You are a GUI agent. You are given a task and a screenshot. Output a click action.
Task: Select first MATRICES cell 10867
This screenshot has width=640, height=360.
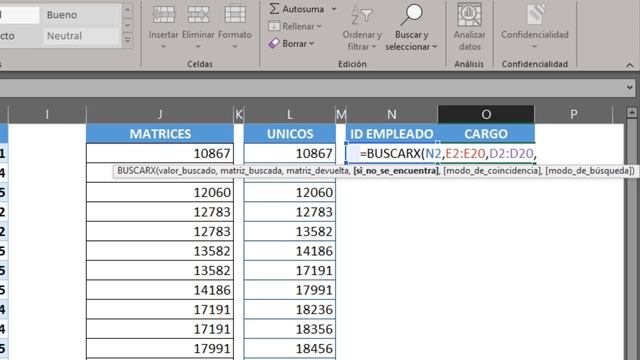pyautogui.click(x=160, y=153)
